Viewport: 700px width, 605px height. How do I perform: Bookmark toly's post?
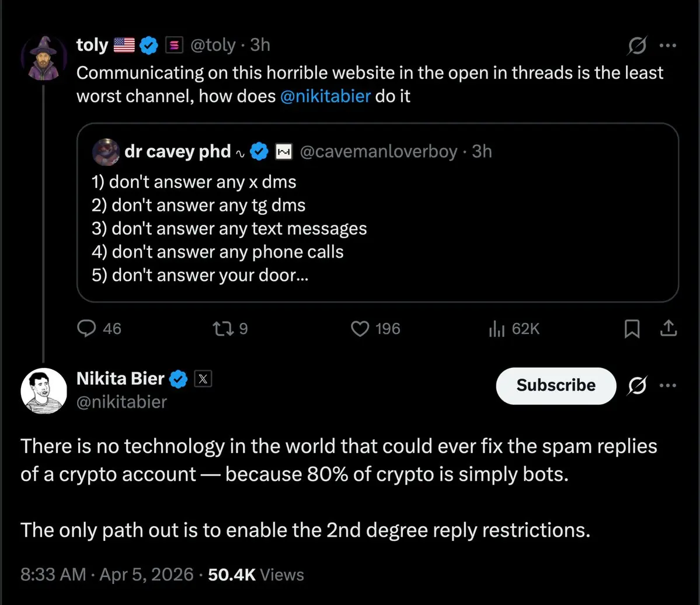point(631,329)
